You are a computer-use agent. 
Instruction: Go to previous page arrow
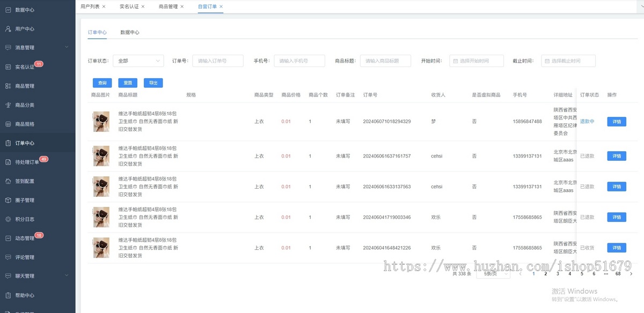[520, 273]
